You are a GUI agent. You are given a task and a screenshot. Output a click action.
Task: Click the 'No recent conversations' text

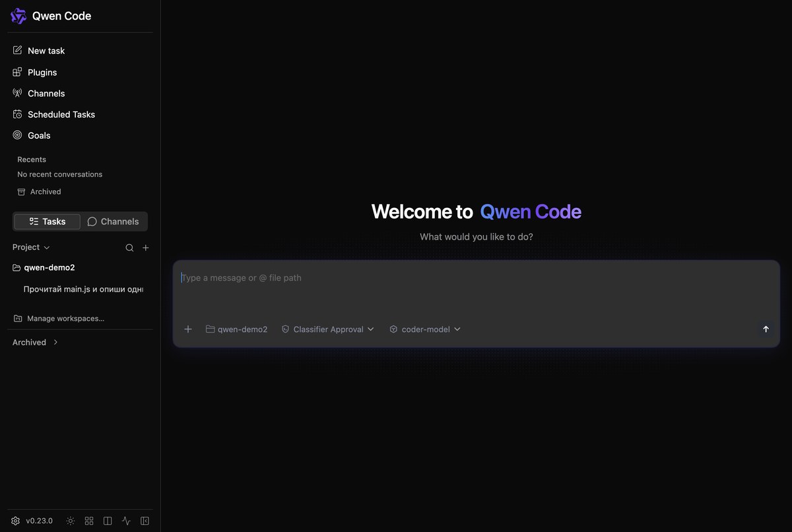[x=59, y=174]
